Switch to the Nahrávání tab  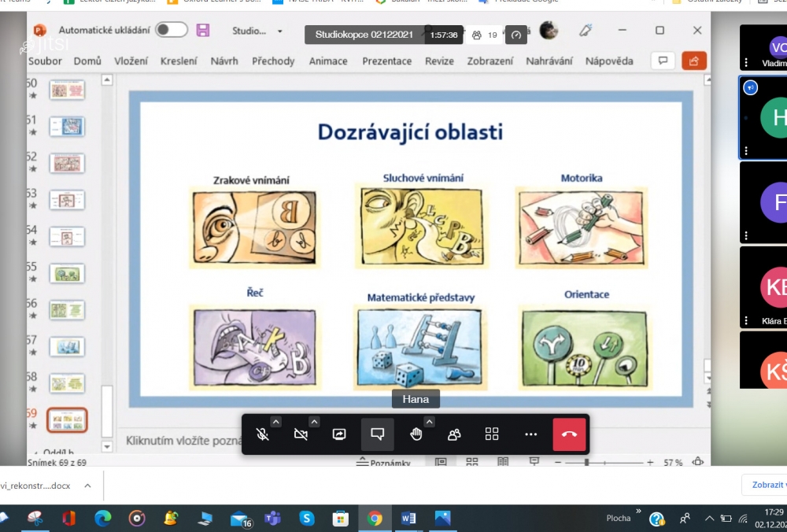[x=549, y=61]
